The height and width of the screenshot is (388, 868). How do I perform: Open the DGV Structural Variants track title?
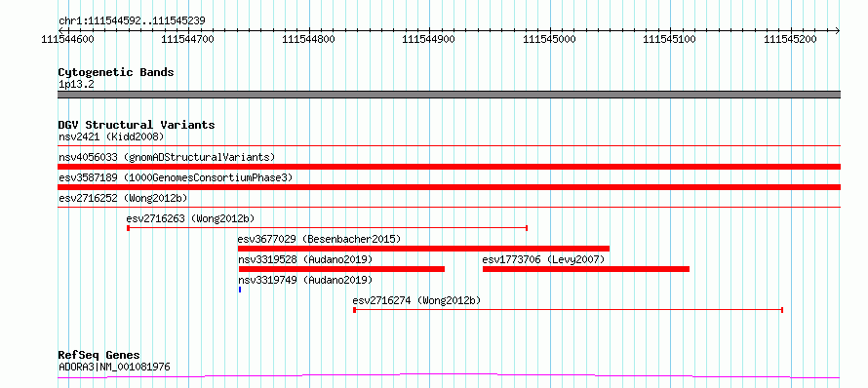[x=137, y=125]
